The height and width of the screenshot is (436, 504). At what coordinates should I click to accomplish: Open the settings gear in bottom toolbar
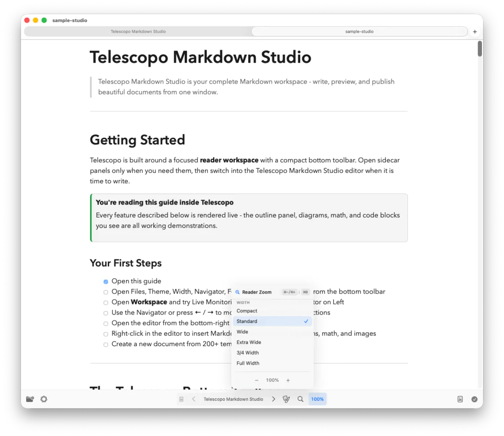tap(44, 399)
